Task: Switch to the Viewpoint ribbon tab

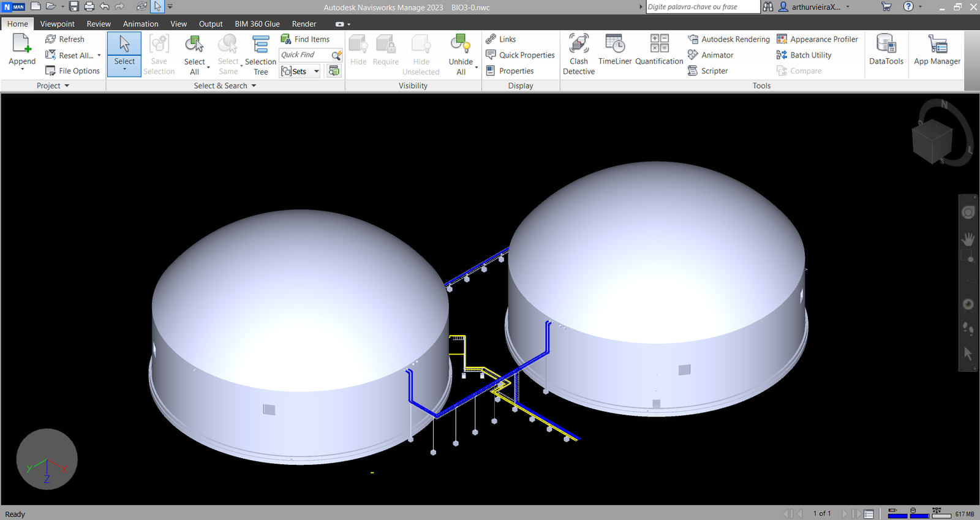Action: pos(57,24)
